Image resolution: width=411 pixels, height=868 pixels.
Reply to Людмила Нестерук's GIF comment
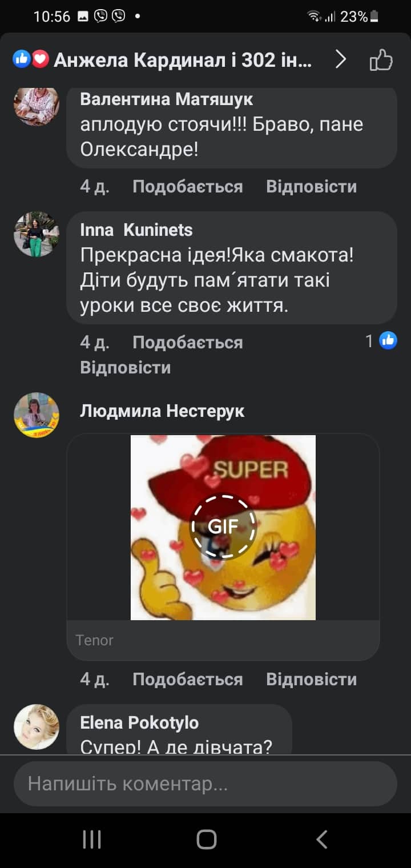(x=311, y=679)
